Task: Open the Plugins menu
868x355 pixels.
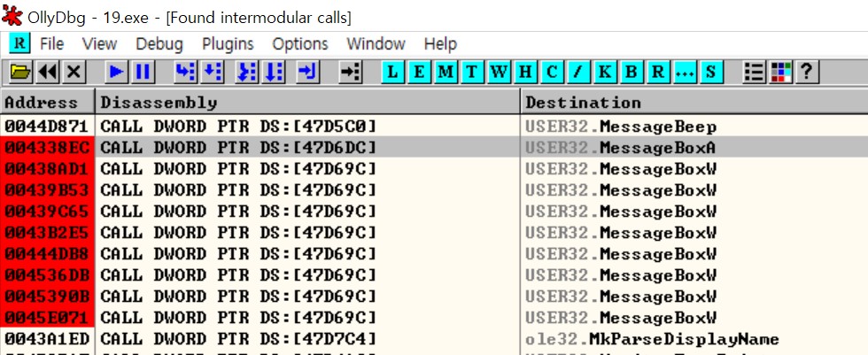Action: click(x=229, y=43)
